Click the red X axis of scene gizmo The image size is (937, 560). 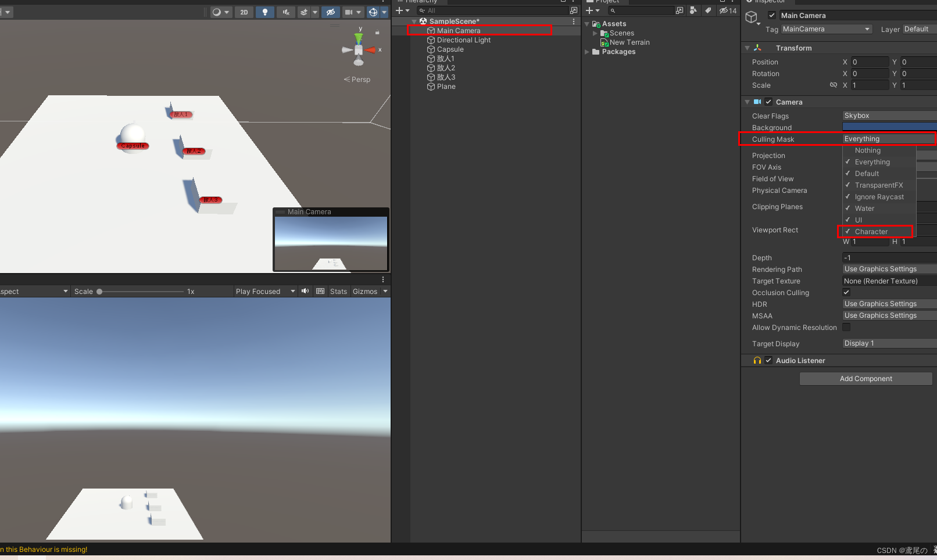[370, 50]
